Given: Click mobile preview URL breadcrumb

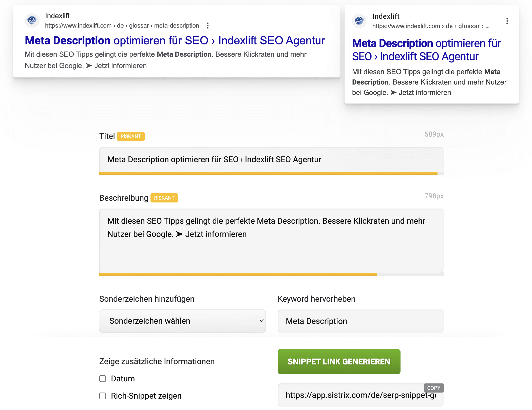Looking at the screenshot, I should tap(431, 26).
